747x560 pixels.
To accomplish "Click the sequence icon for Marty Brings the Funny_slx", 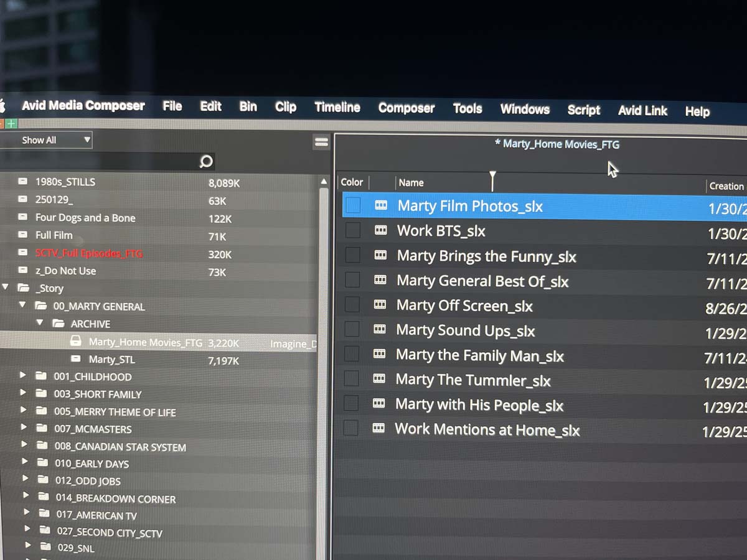I will click(x=380, y=255).
